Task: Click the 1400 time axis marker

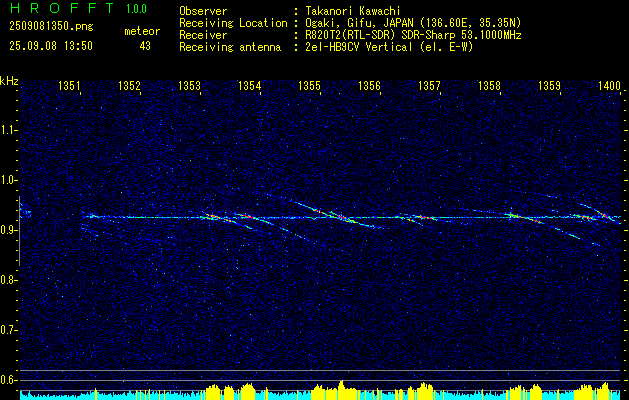Action: (609, 85)
